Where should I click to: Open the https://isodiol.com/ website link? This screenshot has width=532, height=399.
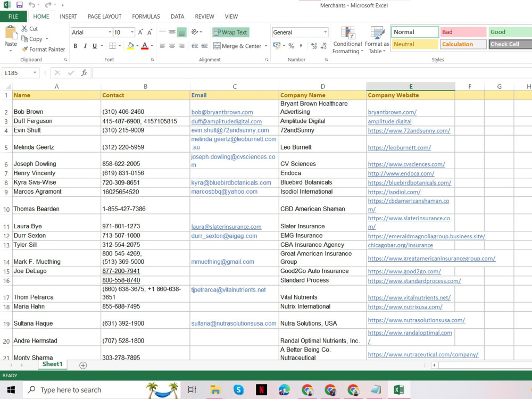[394, 192]
